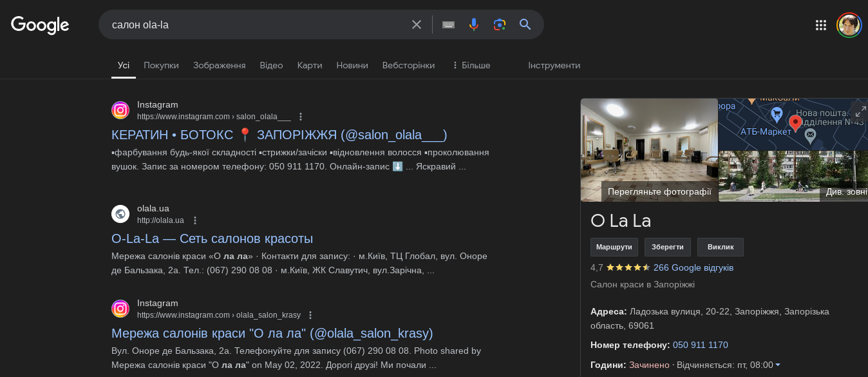Start a voice search with the microphone
Image resolution: width=868 pixels, height=377 pixels.
click(474, 24)
